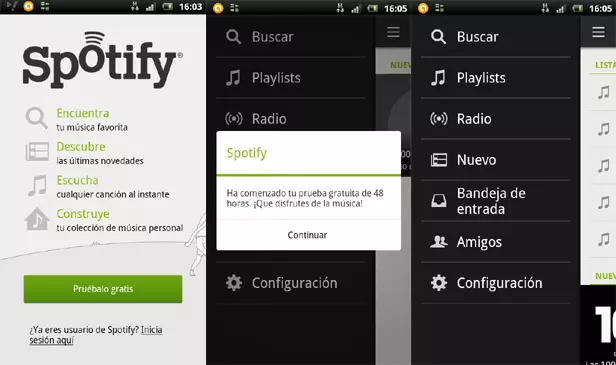The height and width of the screenshot is (365, 616).
Task: Tap the hamburger menu icon in middle screen
Action: [x=393, y=32]
